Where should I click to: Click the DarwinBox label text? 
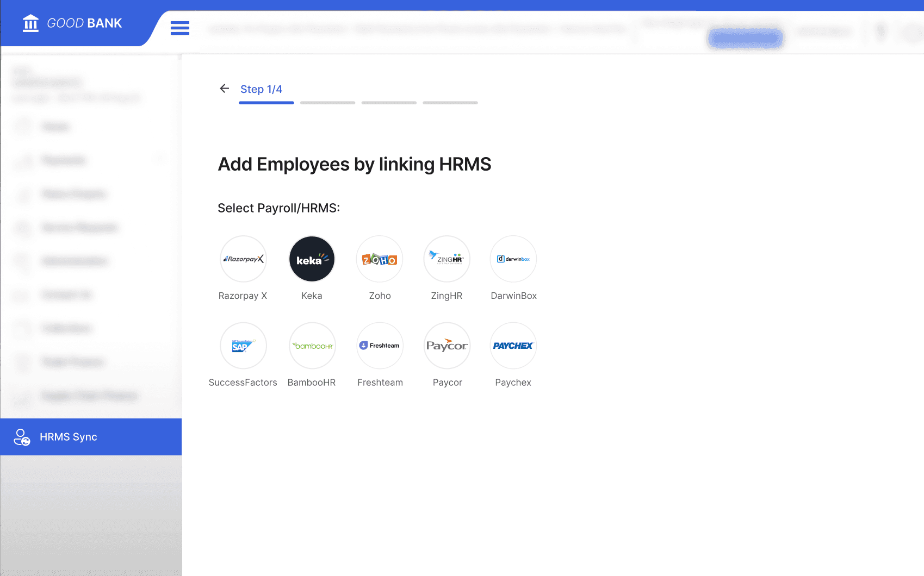pos(513,296)
